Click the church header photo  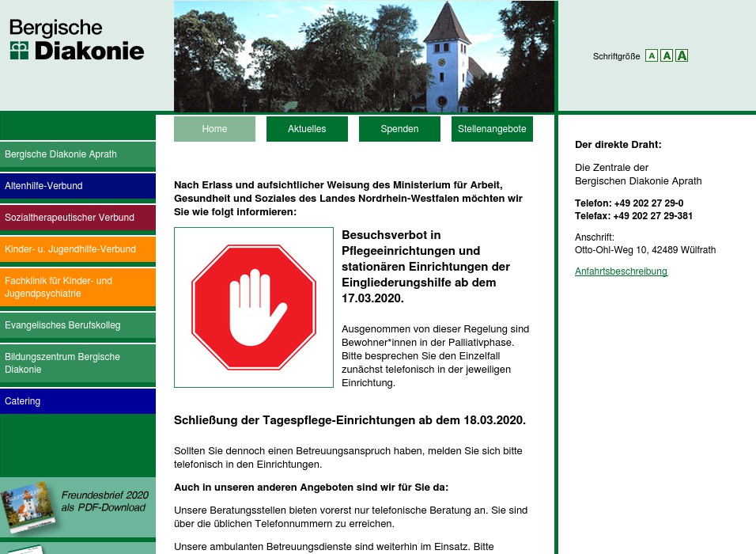(x=365, y=56)
